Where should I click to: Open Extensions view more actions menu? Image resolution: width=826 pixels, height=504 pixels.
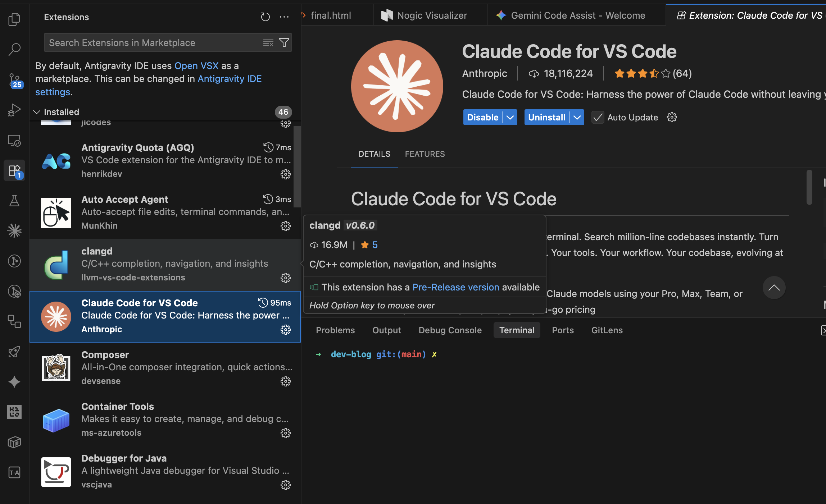pos(284,17)
